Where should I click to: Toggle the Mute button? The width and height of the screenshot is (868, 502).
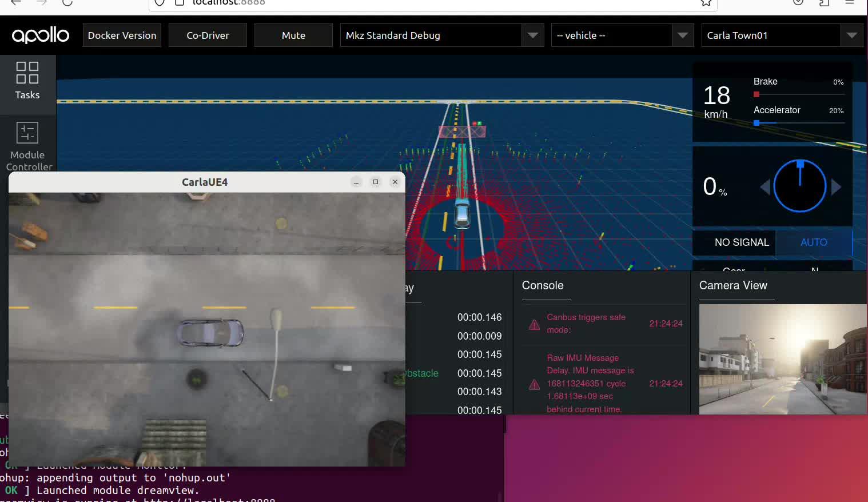293,35
